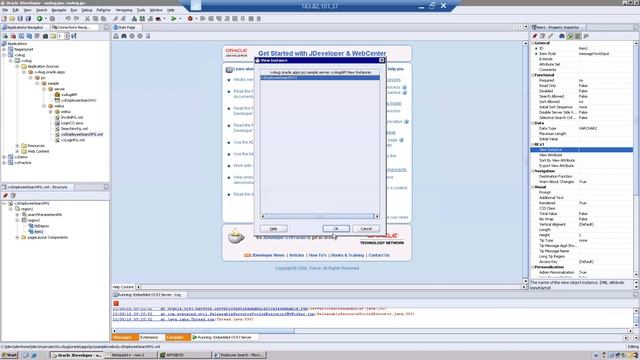
Task: Close the View Instance dialog
Action: pyautogui.click(x=382, y=60)
